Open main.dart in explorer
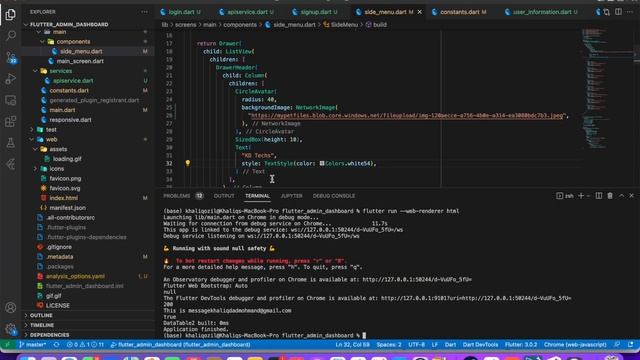Viewport: 640px width, 360px height. click(62, 110)
